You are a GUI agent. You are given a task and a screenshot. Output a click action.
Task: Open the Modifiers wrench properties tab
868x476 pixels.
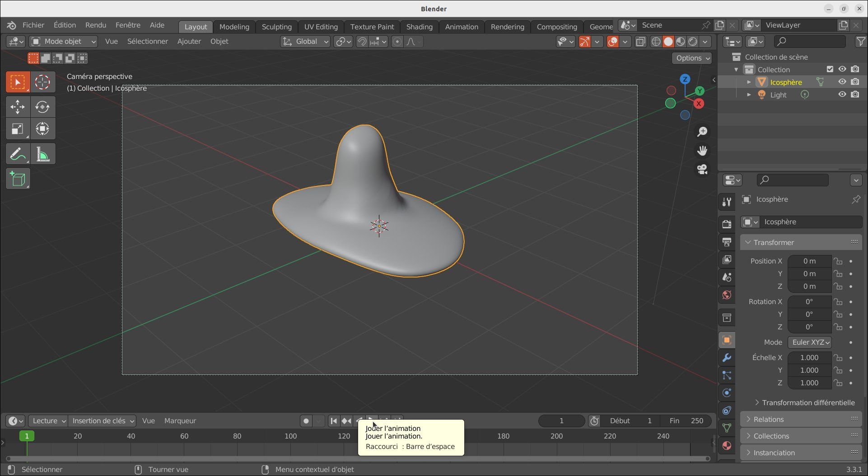pyautogui.click(x=727, y=358)
